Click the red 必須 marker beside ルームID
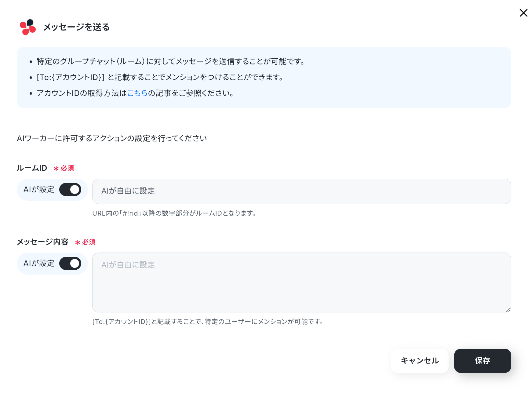This screenshot has height=408, width=532. [64, 168]
